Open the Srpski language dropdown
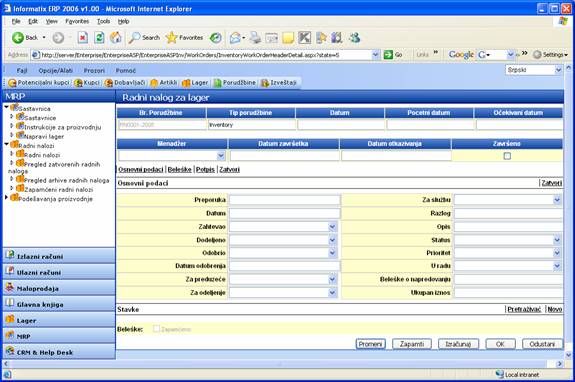The height and width of the screenshot is (382, 575). click(558, 70)
